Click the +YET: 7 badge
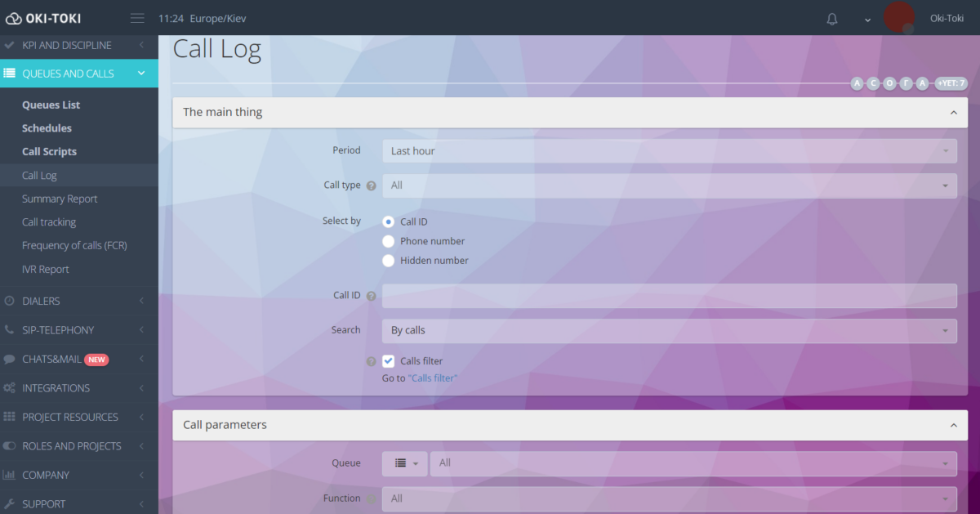Viewport: 980px width, 514px height. pyautogui.click(x=951, y=83)
